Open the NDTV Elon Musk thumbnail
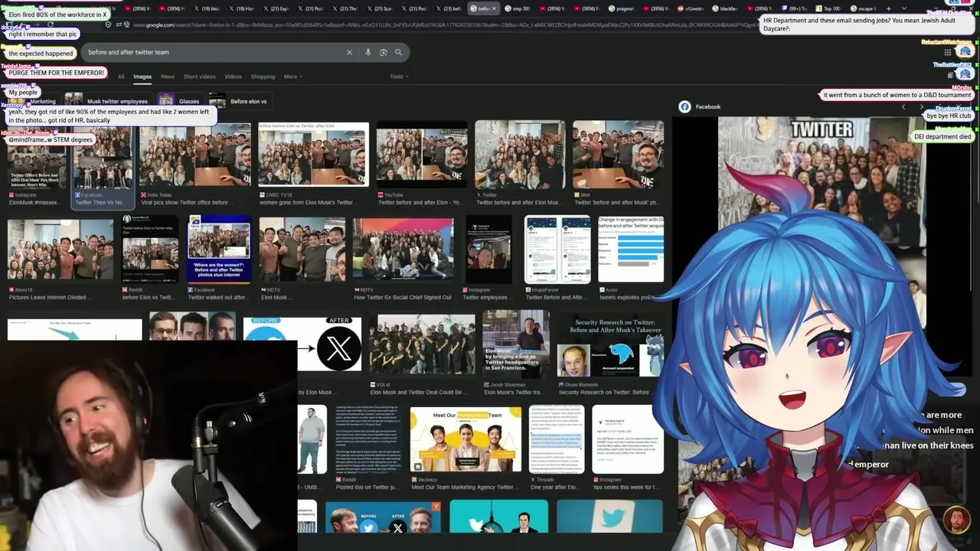The width and height of the screenshot is (980, 551). 302,249
